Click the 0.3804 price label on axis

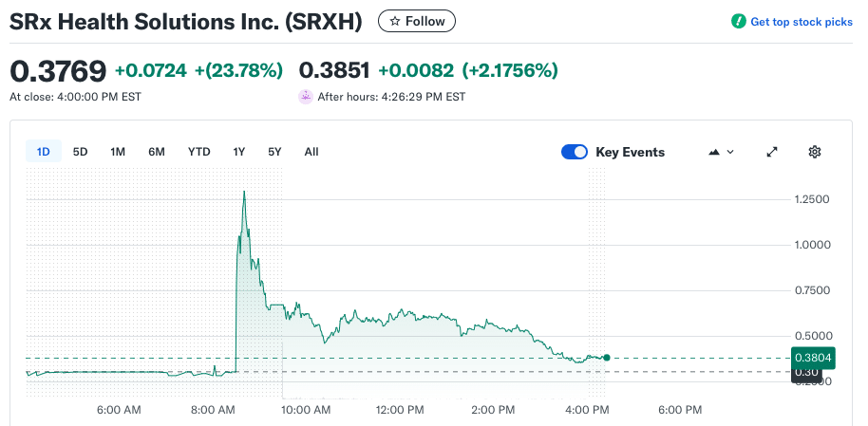point(812,358)
